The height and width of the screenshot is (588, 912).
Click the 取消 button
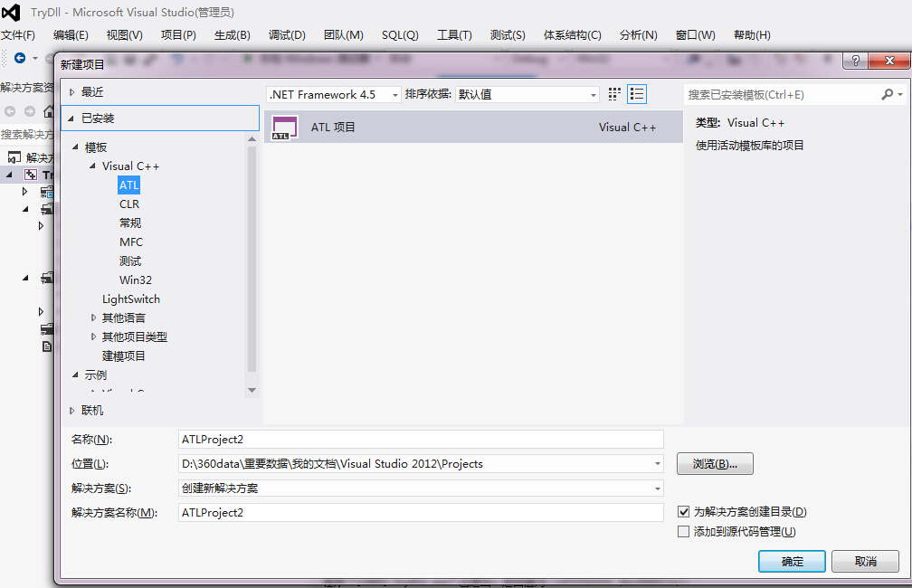tap(866, 561)
